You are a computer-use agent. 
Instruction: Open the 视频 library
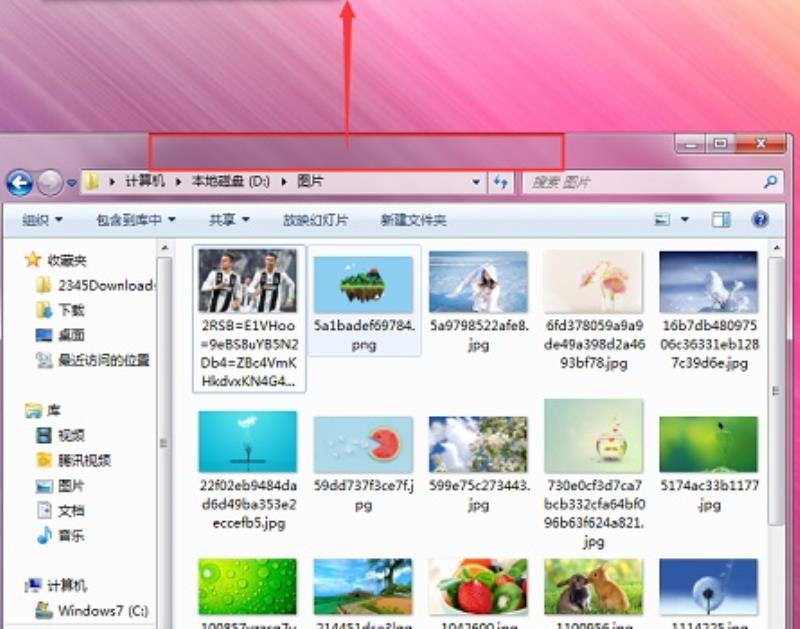pyautogui.click(x=71, y=435)
